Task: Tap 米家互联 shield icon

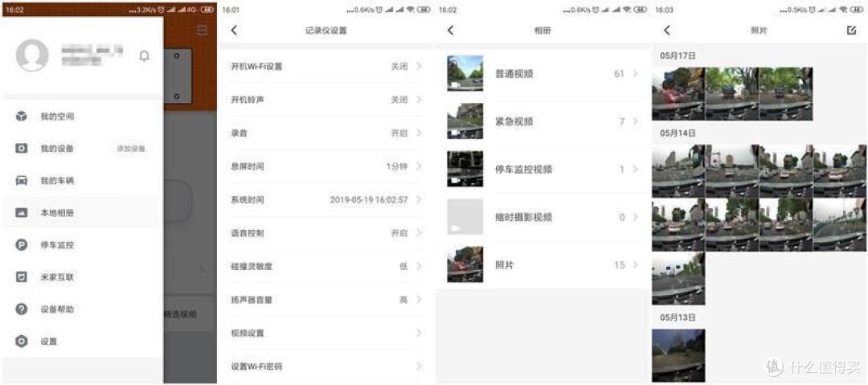Action: (x=22, y=277)
